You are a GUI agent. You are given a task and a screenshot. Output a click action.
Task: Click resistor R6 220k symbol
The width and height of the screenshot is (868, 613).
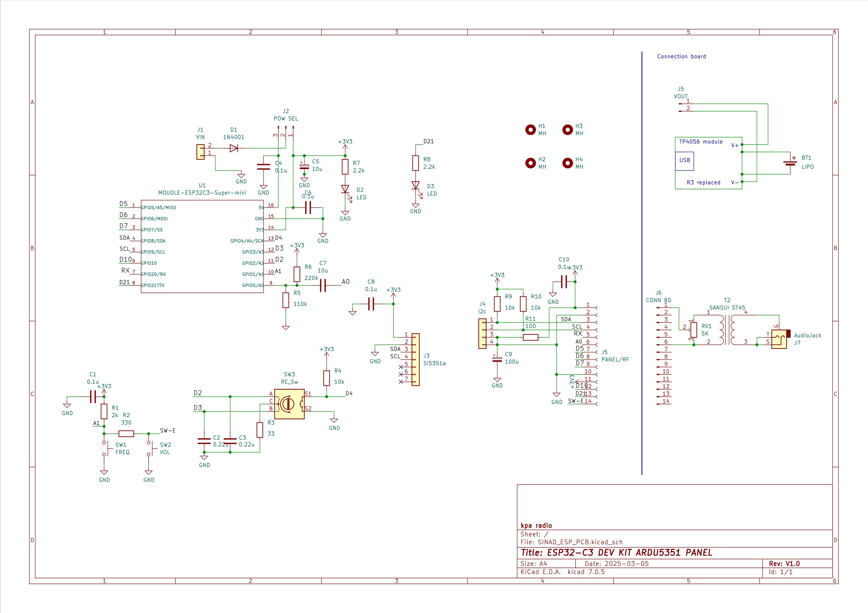[x=297, y=274]
